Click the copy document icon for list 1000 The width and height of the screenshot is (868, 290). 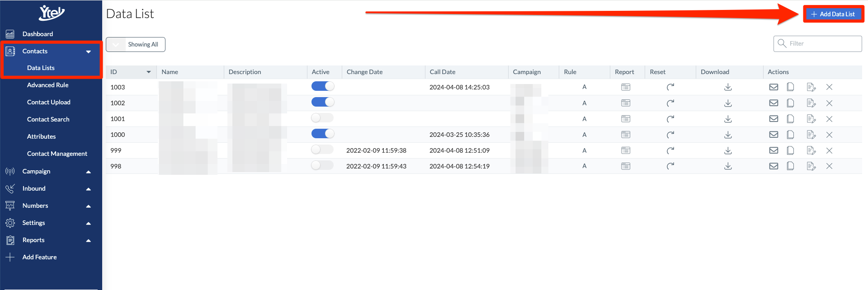[x=790, y=135]
